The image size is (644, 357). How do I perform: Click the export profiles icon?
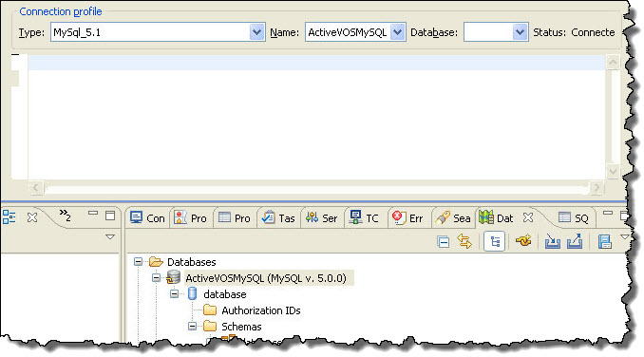(575, 242)
